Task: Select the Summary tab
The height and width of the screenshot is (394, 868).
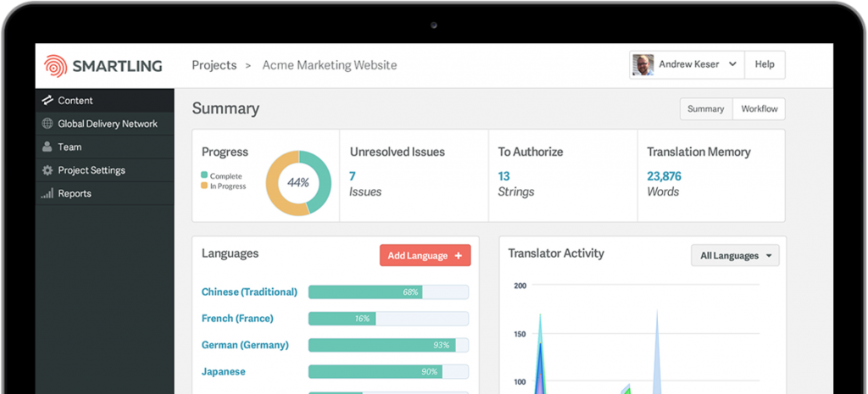Action: coord(705,109)
